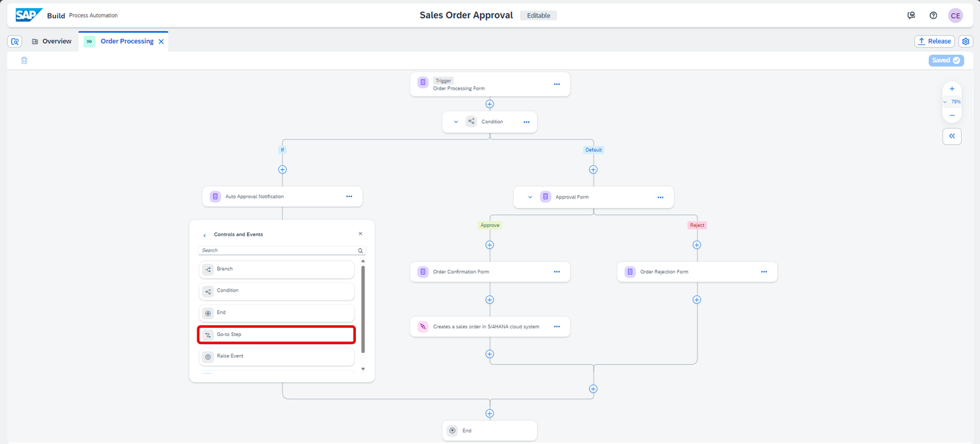Screen dimensions: 980x444
Task: Click scroll-down arrow in controls list
Action: click(363, 369)
